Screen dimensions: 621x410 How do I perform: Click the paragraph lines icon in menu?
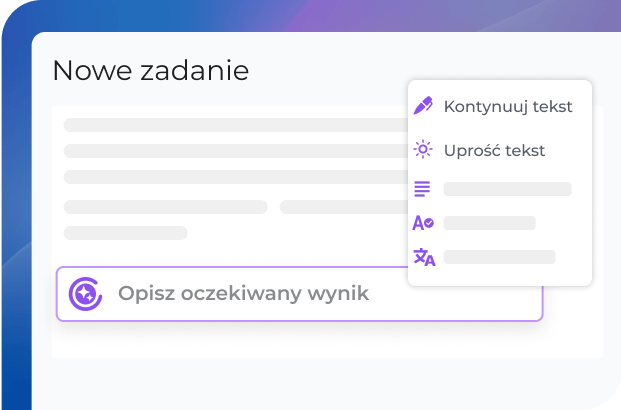pyautogui.click(x=423, y=188)
